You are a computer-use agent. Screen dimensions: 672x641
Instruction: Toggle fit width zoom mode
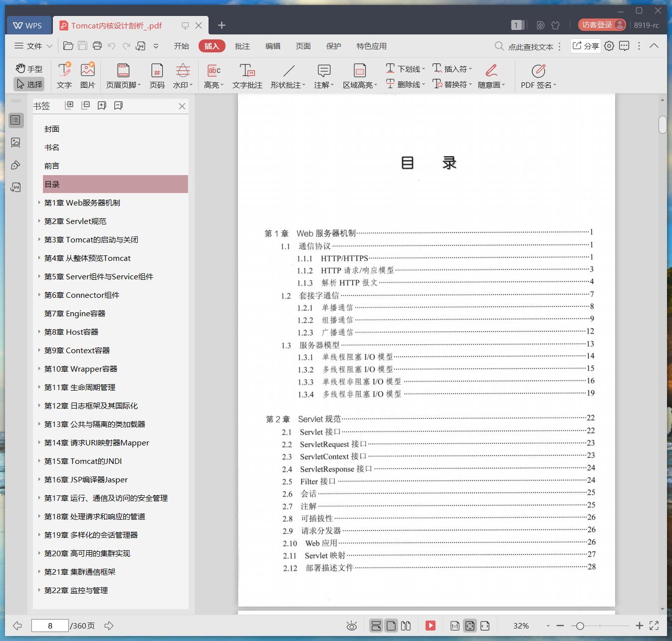point(485,626)
